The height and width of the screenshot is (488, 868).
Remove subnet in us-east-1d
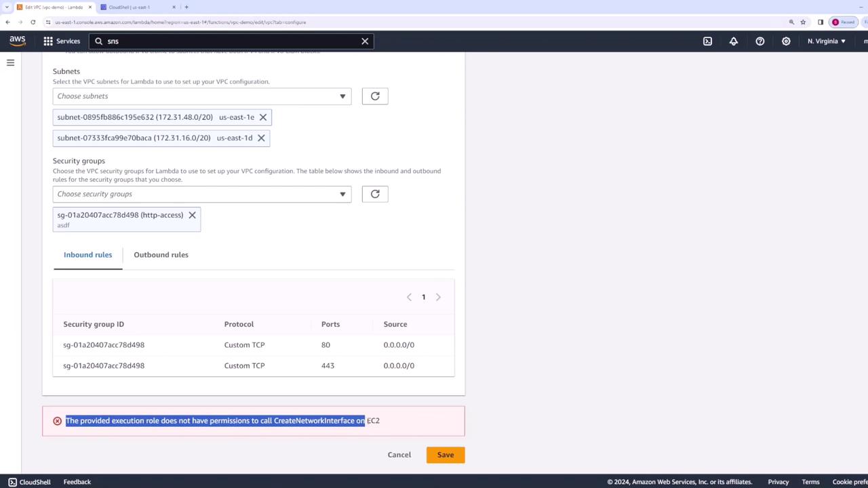[x=261, y=138]
